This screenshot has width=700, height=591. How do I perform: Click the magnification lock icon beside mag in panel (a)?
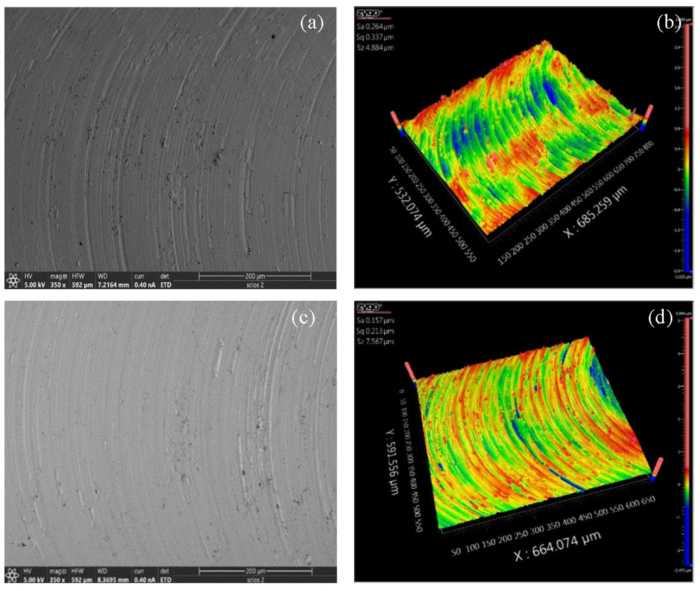pos(65,276)
